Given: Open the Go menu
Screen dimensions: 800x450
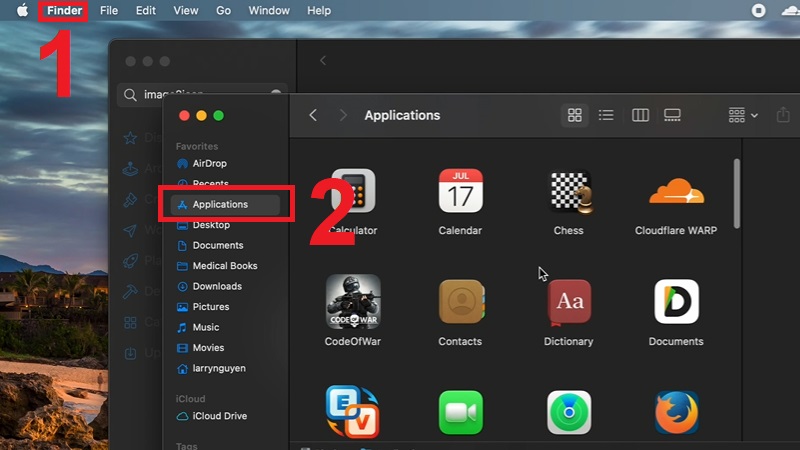Looking at the screenshot, I should [x=223, y=10].
